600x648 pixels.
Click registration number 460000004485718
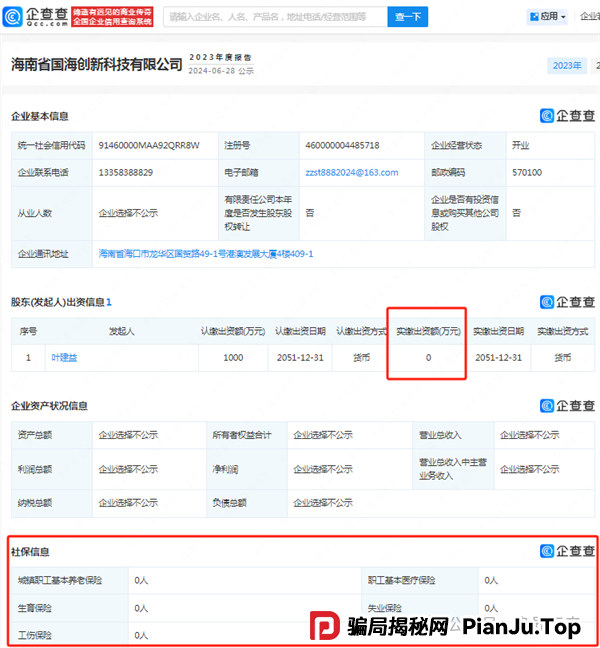tap(342, 145)
